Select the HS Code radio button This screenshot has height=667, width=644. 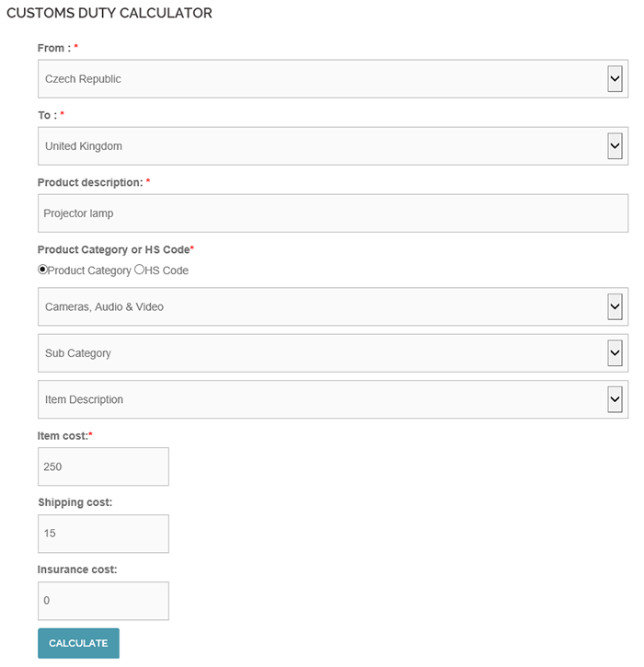[x=140, y=270]
